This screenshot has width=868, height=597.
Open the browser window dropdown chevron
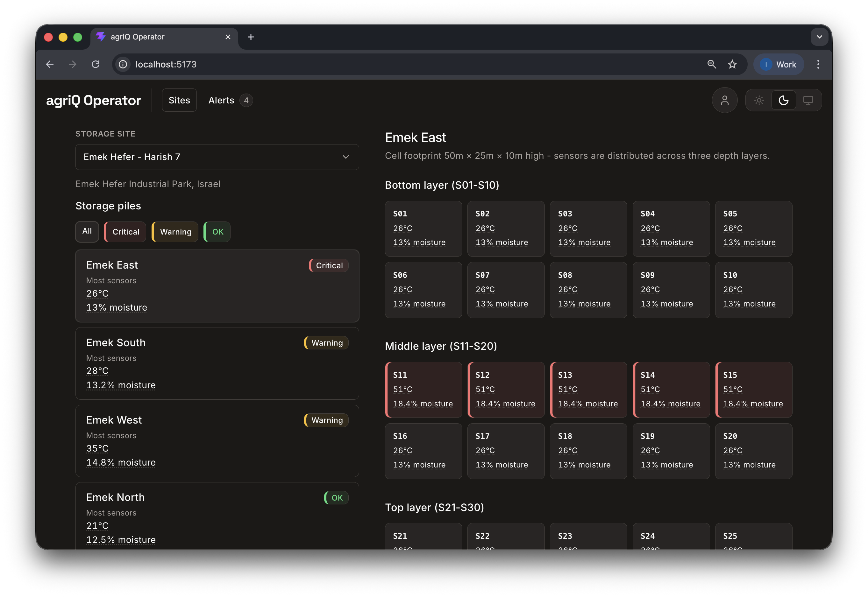[x=819, y=37]
